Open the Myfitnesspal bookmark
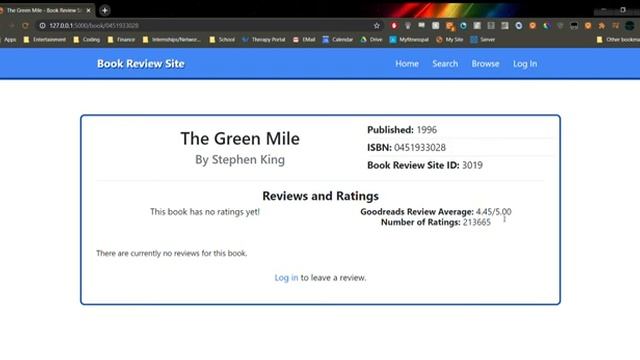 pos(409,40)
